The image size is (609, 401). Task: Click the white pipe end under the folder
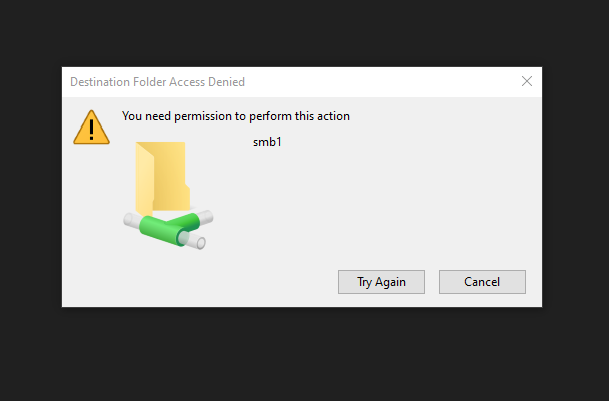[x=200, y=242]
